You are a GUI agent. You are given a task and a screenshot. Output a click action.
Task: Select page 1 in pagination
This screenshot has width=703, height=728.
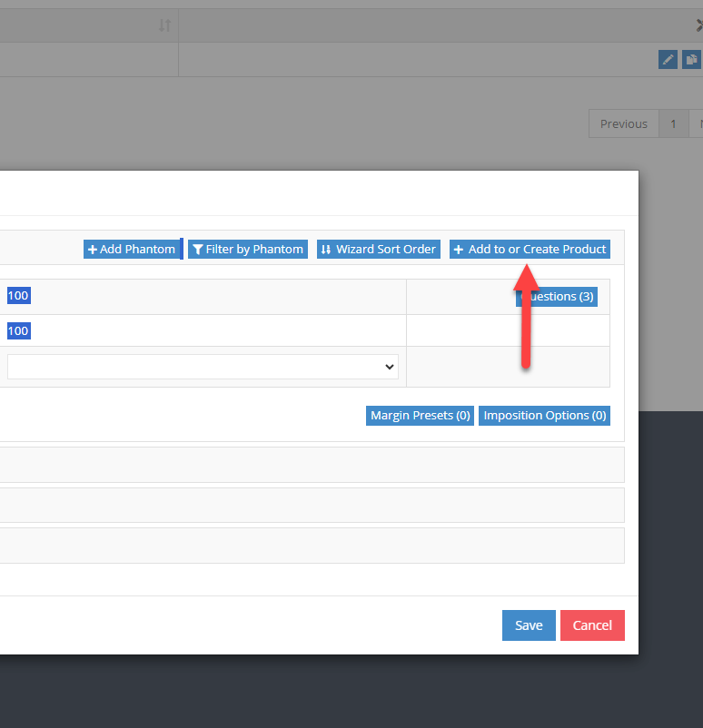tap(673, 124)
